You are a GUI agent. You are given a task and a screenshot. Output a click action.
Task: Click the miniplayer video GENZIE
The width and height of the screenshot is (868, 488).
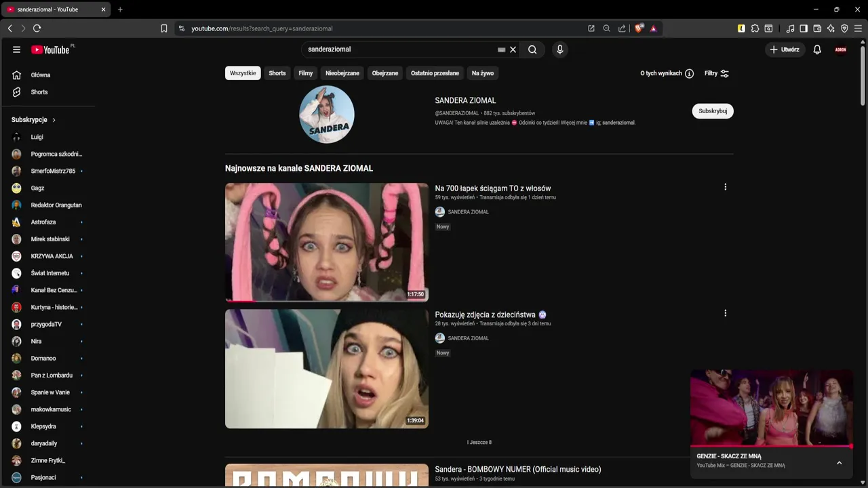772,407
